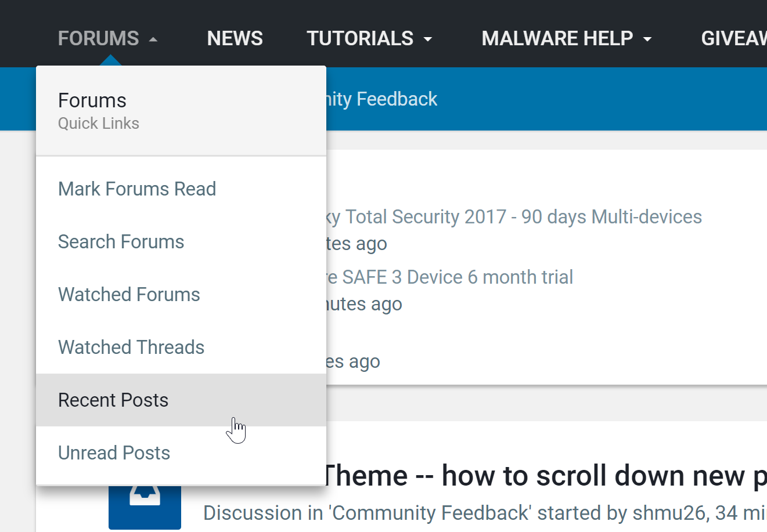Choose Search Forums from the menu
This screenshot has width=767, height=532.
tap(121, 241)
